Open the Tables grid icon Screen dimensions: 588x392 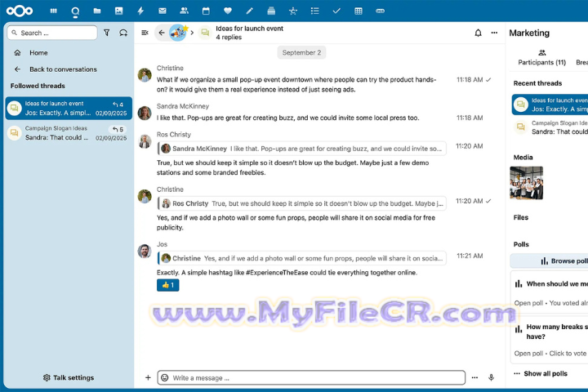click(359, 11)
